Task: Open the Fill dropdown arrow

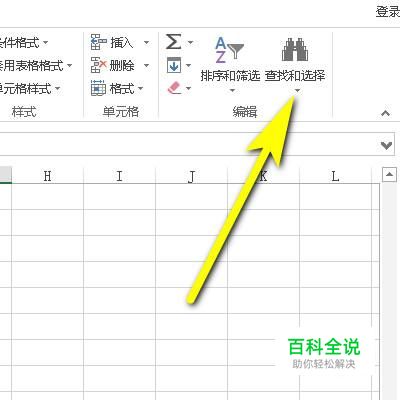Action: pyautogui.click(x=188, y=65)
